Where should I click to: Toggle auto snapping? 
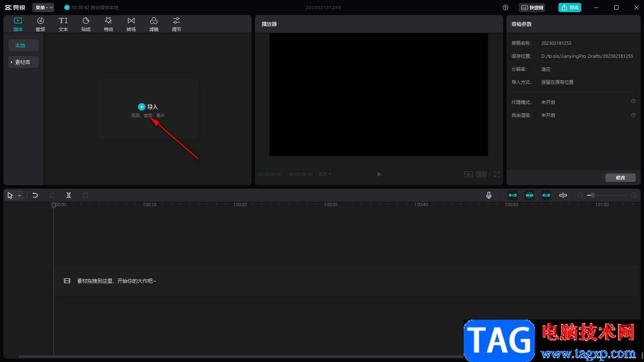(x=530, y=195)
